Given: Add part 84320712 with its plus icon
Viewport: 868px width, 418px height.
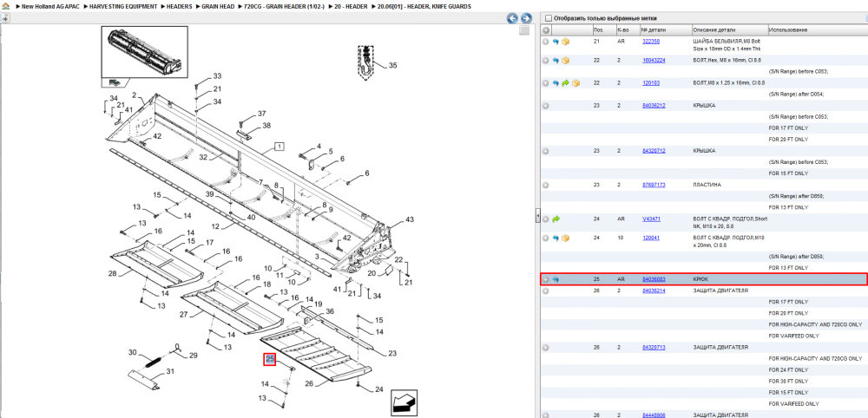Looking at the screenshot, I should 546,151.
